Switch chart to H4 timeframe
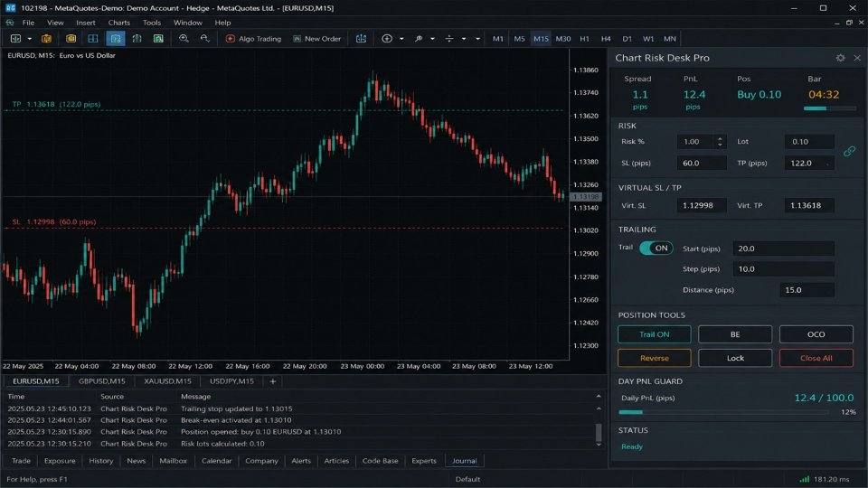 (x=606, y=39)
